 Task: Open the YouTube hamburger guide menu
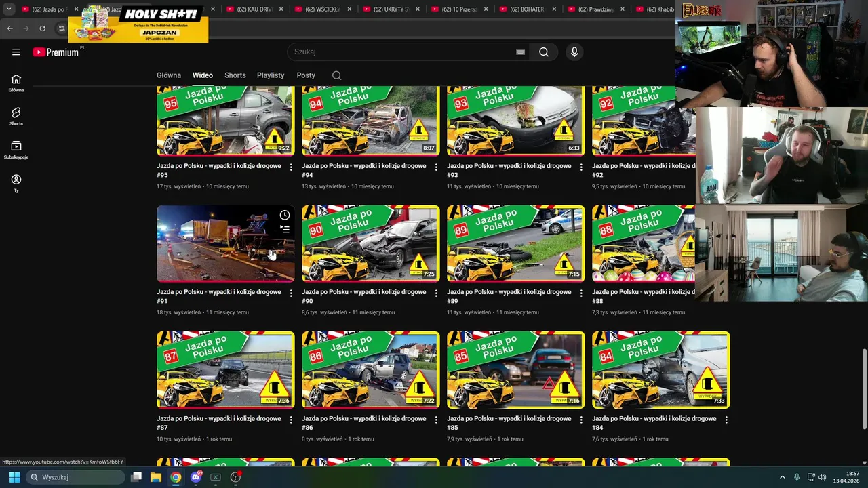16,52
